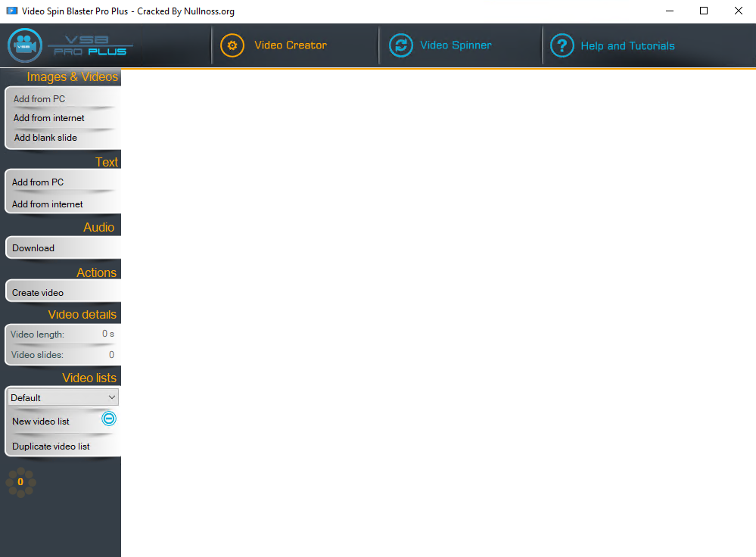Switch to the Video Spinner tab
This screenshot has width=756, height=557.
click(x=456, y=45)
